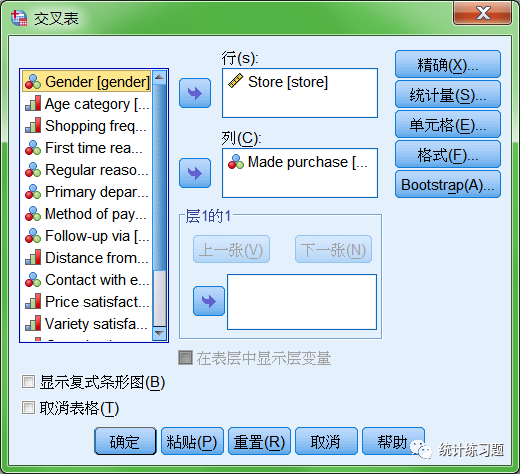Click the variable list scroll up arrow
The height and width of the screenshot is (474, 520).
[159, 77]
